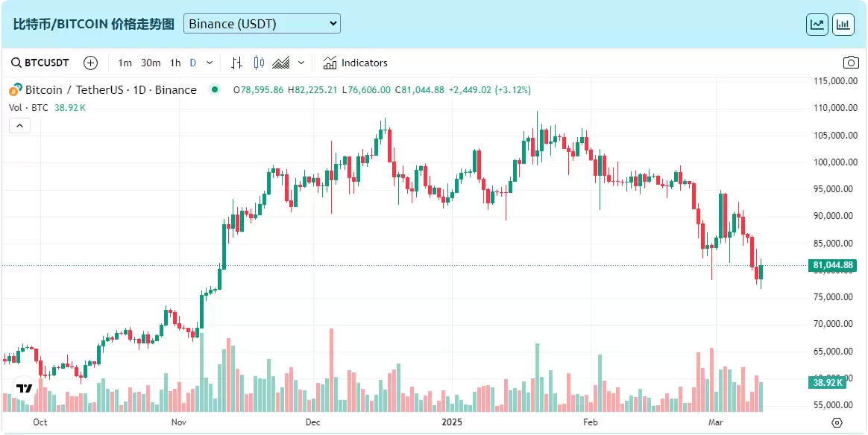Toggle the green market status dot
This screenshot has width=868, height=435.
pyautogui.click(x=216, y=89)
